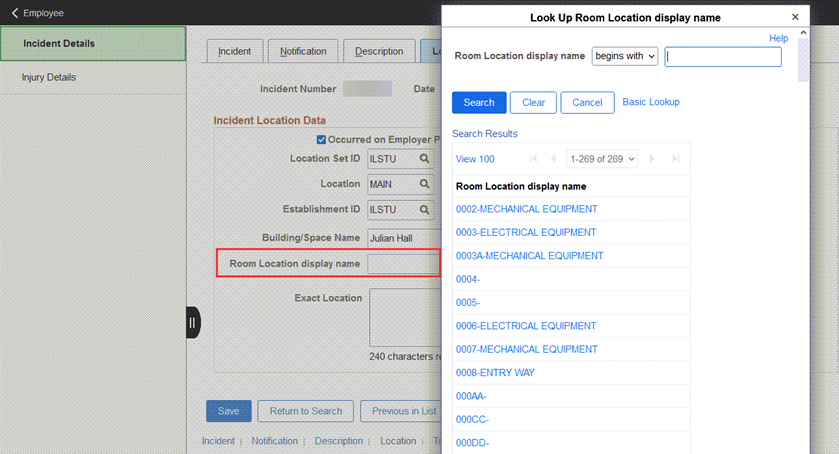Screen dimensions: 839x454
Task: Open the 1-269 of 269 range dropdown
Action: coord(602,159)
